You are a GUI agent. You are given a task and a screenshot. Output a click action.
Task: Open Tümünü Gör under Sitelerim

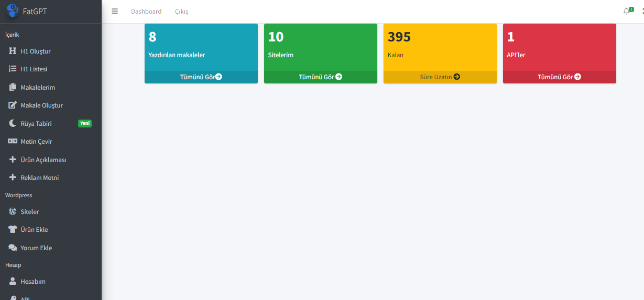321,77
